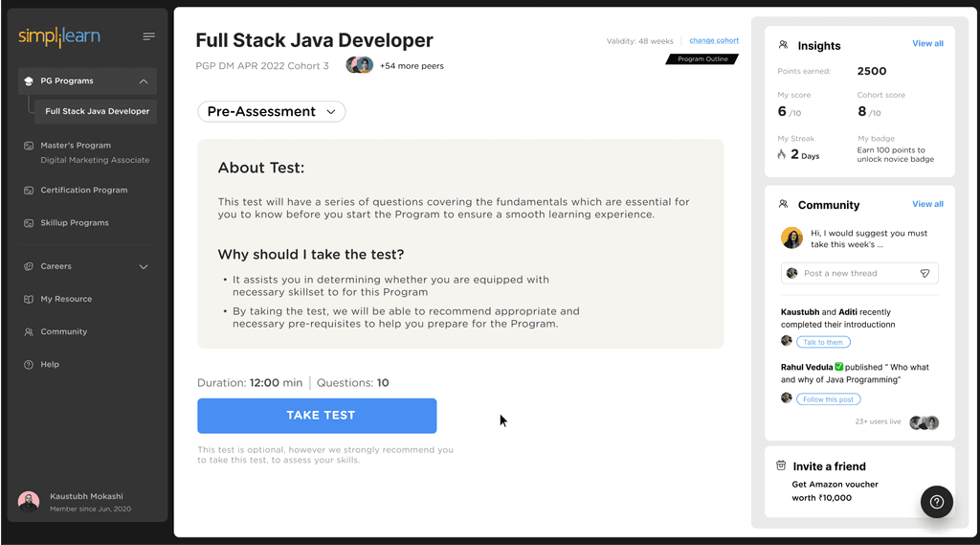Open the Pre-Assessment dropdown
Screen dimensions: 980x545
271,111
